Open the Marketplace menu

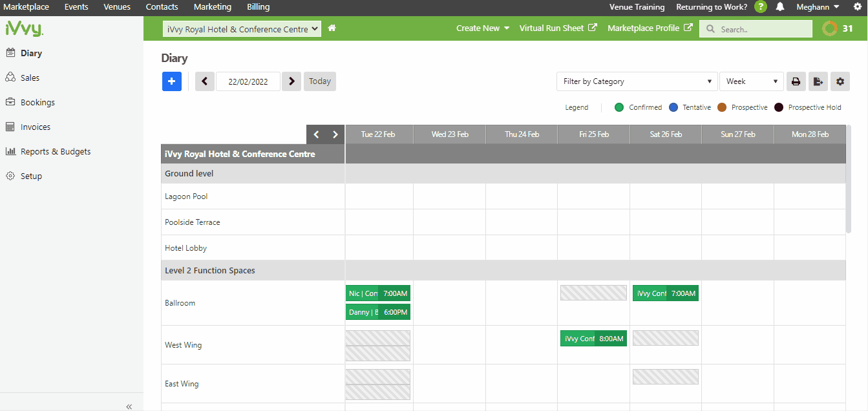point(26,7)
